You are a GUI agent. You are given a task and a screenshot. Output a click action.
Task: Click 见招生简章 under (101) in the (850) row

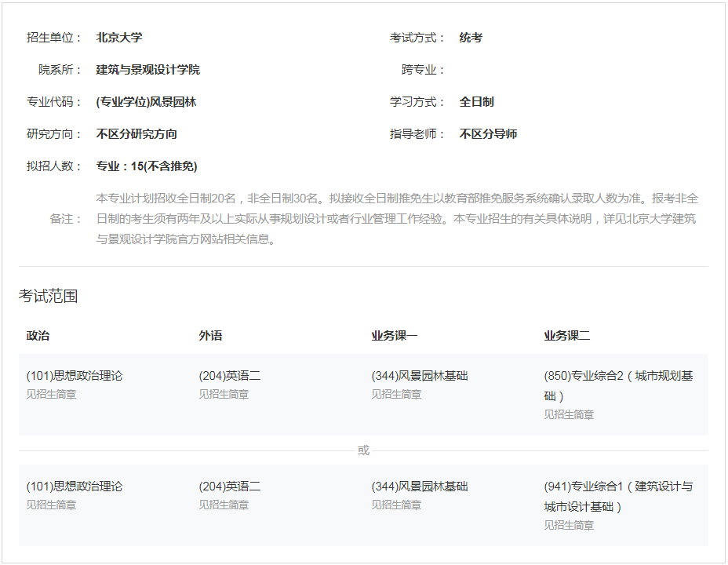tap(52, 394)
